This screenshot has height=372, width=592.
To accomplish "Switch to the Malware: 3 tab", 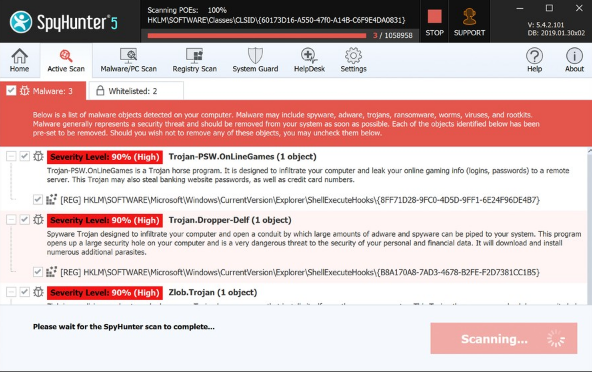I will click(43, 91).
